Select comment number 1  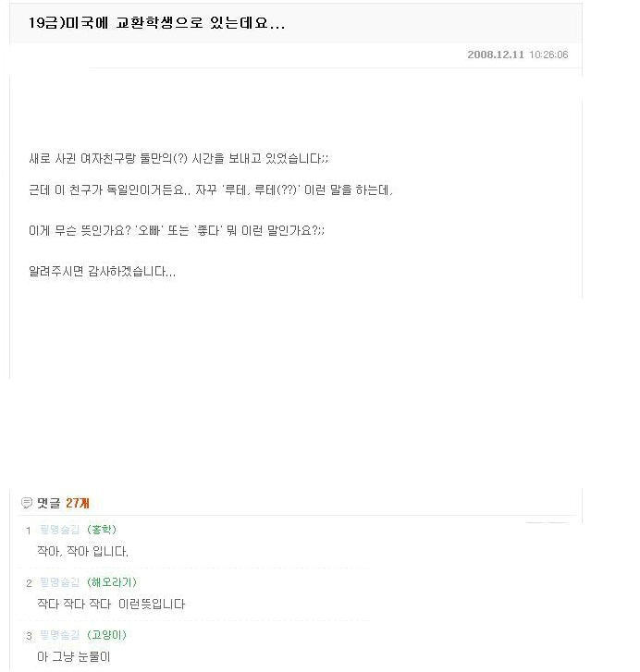click(29, 531)
